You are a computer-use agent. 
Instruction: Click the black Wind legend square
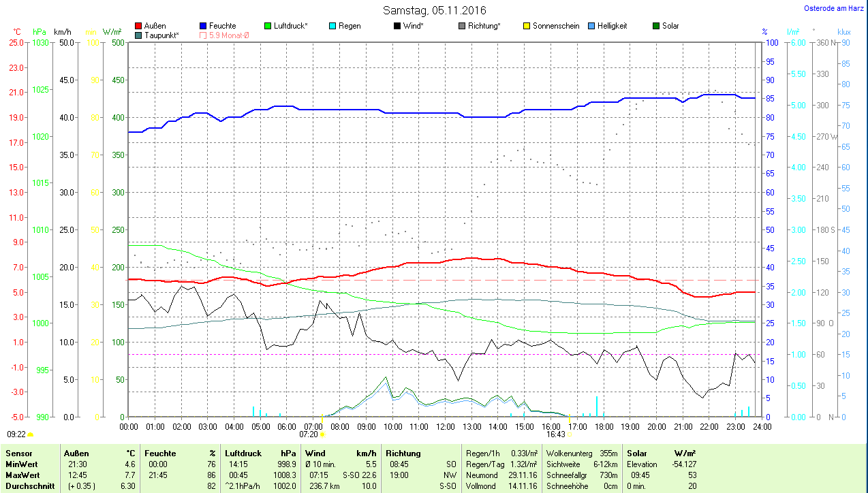pyautogui.click(x=397, y=26)
